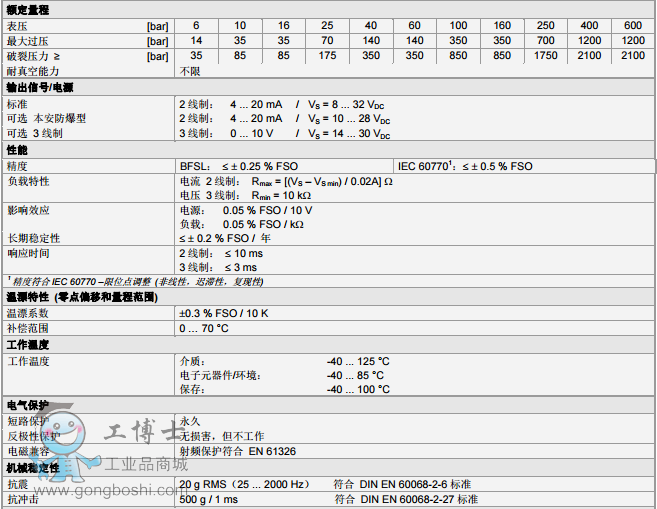Select gauge pressure value 160
Screen dimensions: 657x509
point(502,26)
